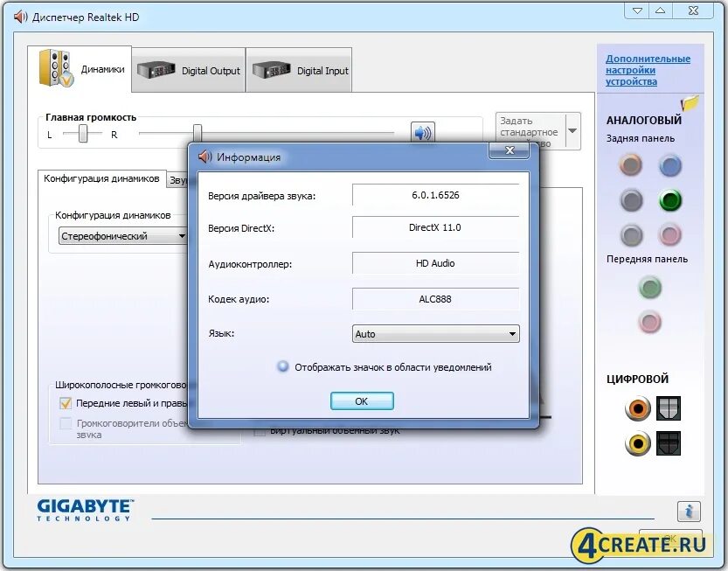Click the orange rear panel audio jack
Viewport: 728px width, 571px height.
(630, 165)
